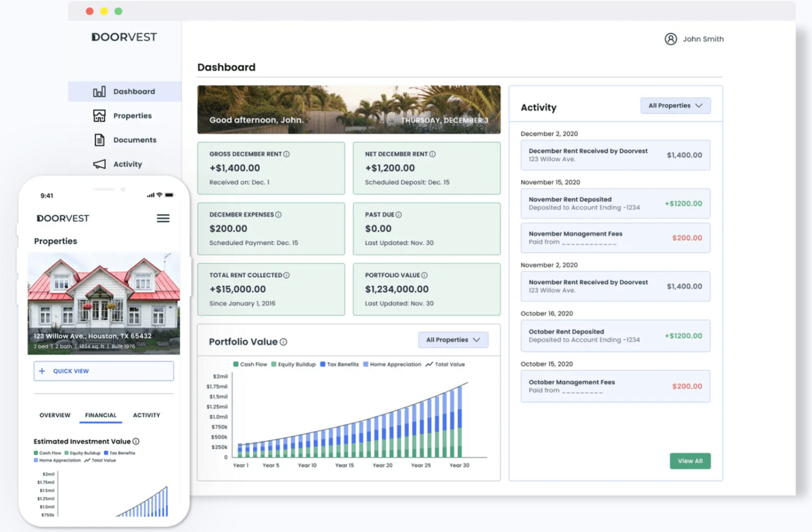This screenshot has width=812, height=532.
Task: Click info icon next to Total Rent Collected
Action: [x=286, y=275]
